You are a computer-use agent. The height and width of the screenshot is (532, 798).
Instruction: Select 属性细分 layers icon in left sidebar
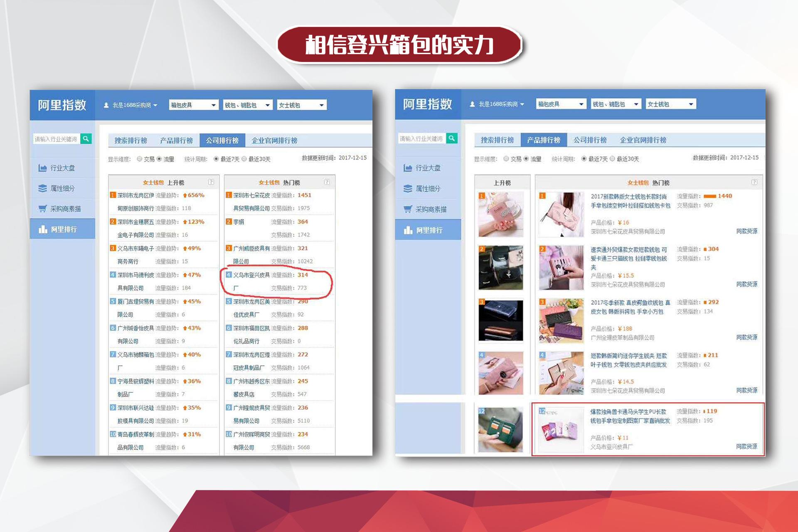[x=42, y=188]
